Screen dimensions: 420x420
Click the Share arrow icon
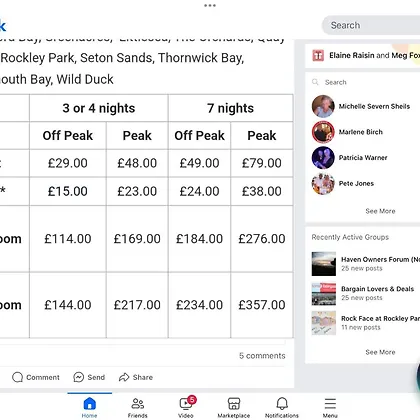pos(124,377)
